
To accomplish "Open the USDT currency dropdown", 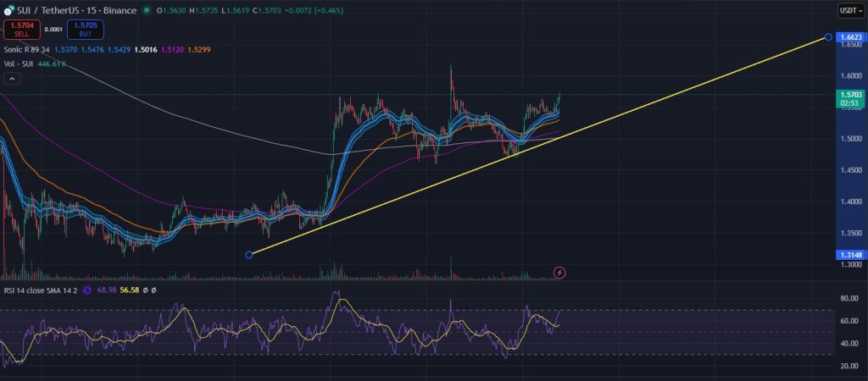I will click(848, 11).
